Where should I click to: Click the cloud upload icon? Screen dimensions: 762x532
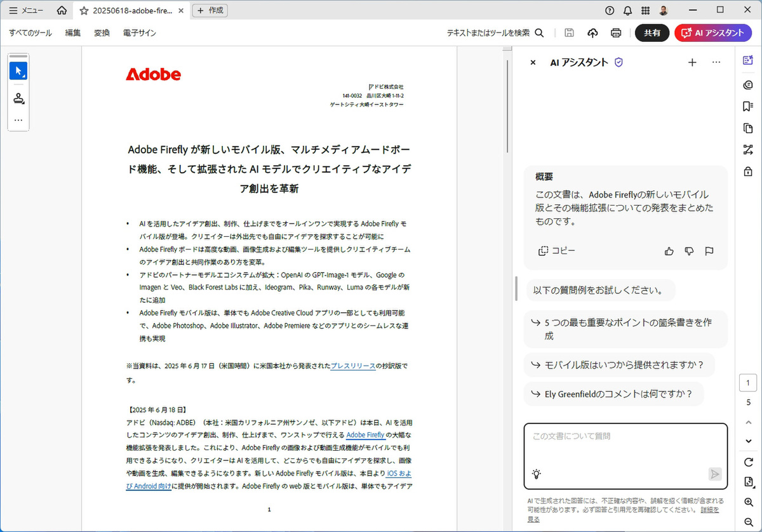(592, 33)
